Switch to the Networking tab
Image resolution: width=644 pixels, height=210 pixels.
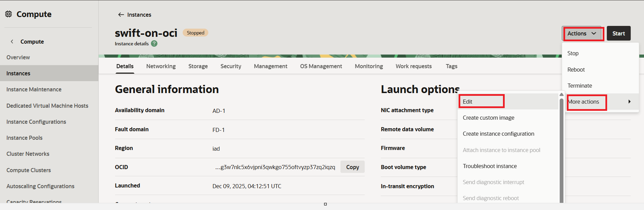(161, 66)
